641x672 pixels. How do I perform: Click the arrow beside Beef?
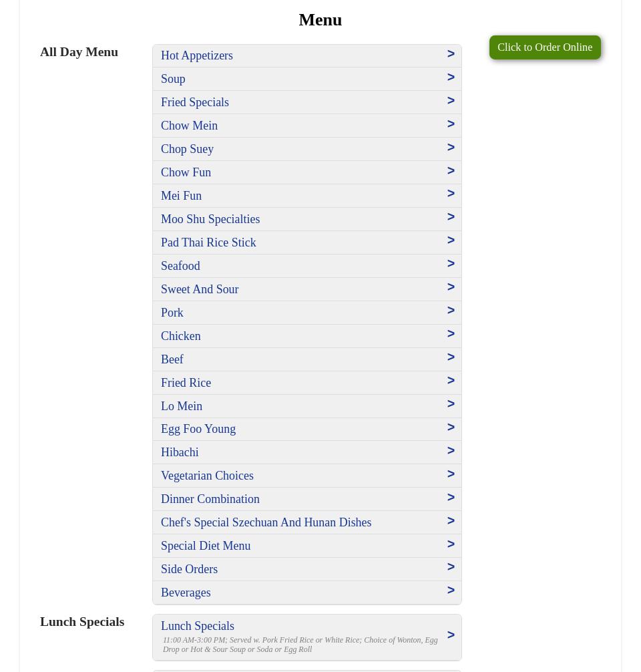pos(451,357)
